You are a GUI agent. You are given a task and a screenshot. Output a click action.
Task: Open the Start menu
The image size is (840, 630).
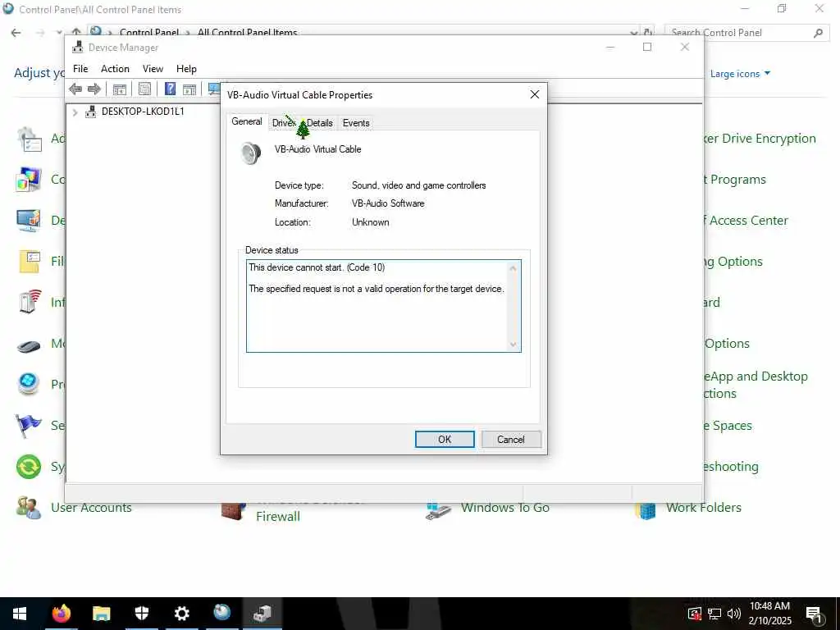point(20,614)
